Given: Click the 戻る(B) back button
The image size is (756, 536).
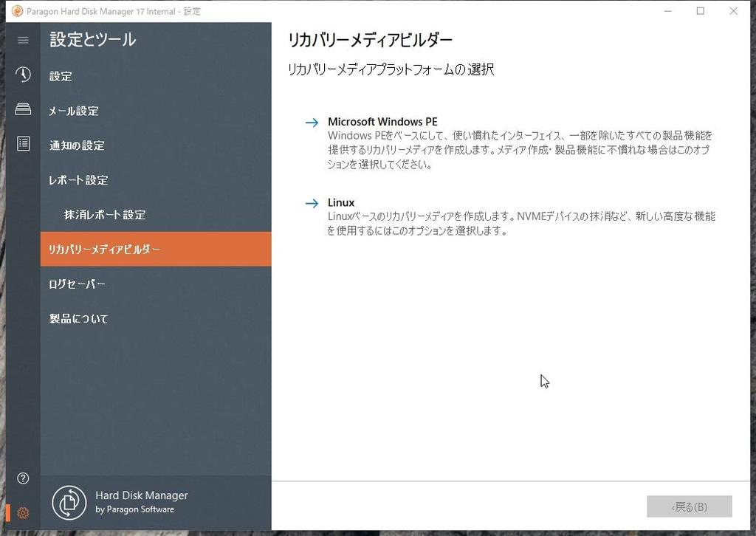Looking at the screenshot, I should pos(690,506).
